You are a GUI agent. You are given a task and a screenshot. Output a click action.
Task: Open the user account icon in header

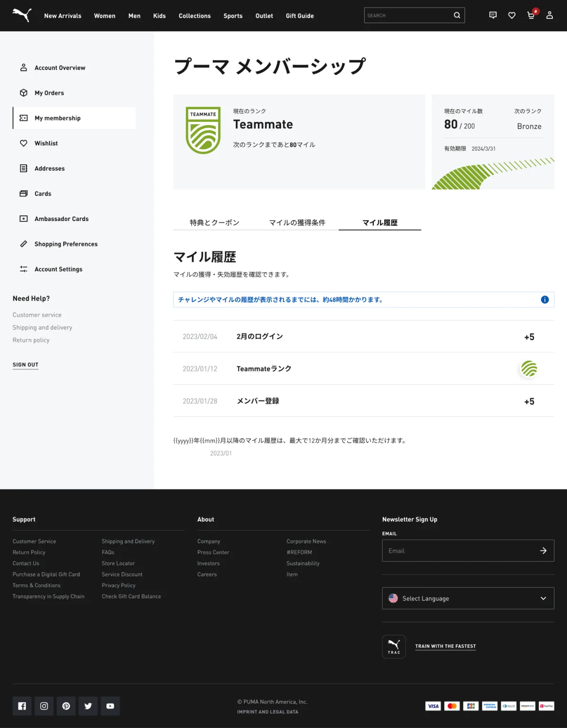pos(550,15)
